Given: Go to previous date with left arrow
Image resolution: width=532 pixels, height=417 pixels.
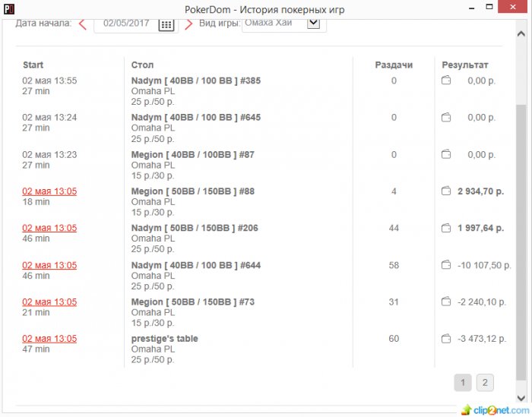Looking at the screenshot, I should click(x=82, y=24).
